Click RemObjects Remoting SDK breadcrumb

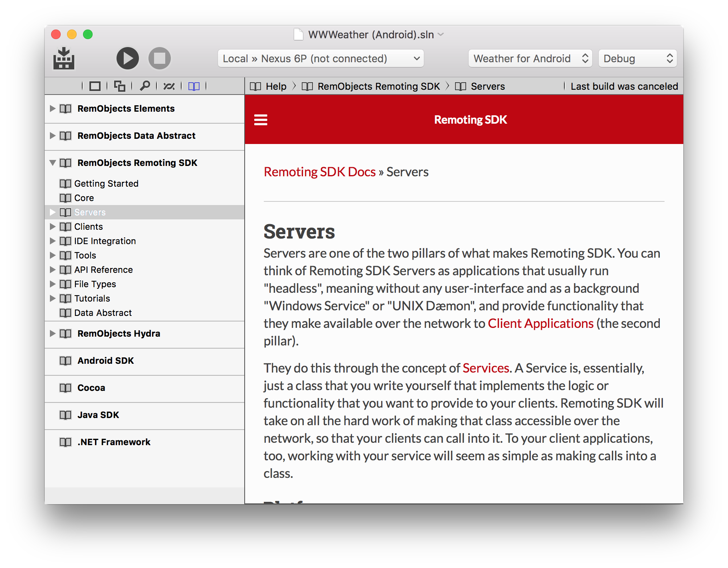[379, 87]
